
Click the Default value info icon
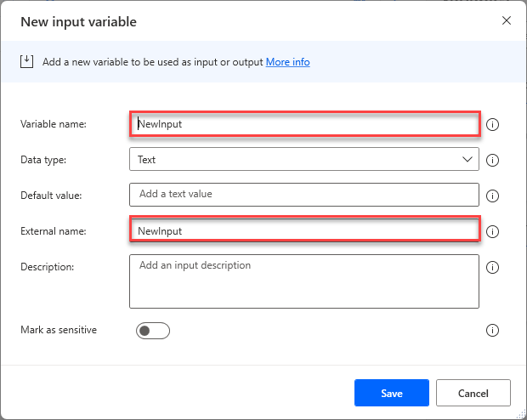click(x=492, y=196)
